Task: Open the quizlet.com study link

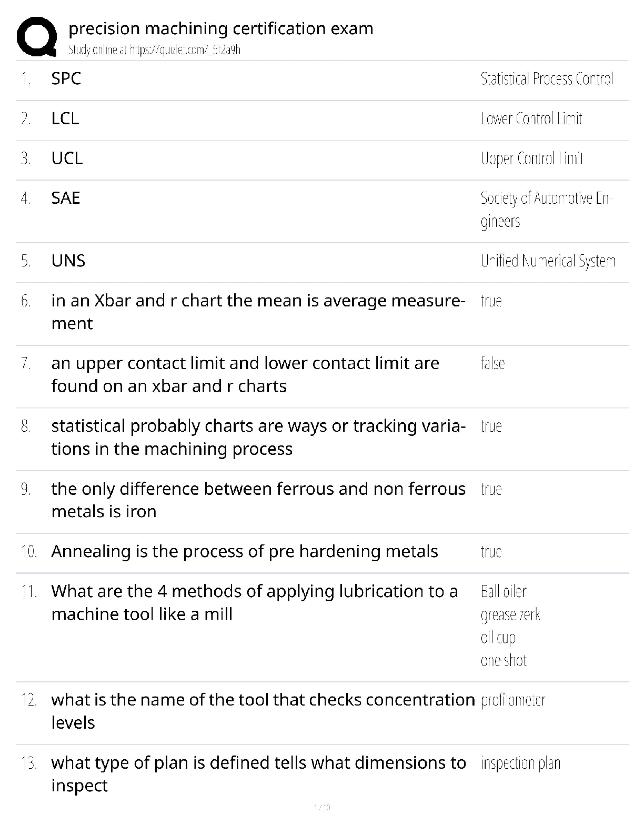Action: pyautogui.click(x=154, y=50)
